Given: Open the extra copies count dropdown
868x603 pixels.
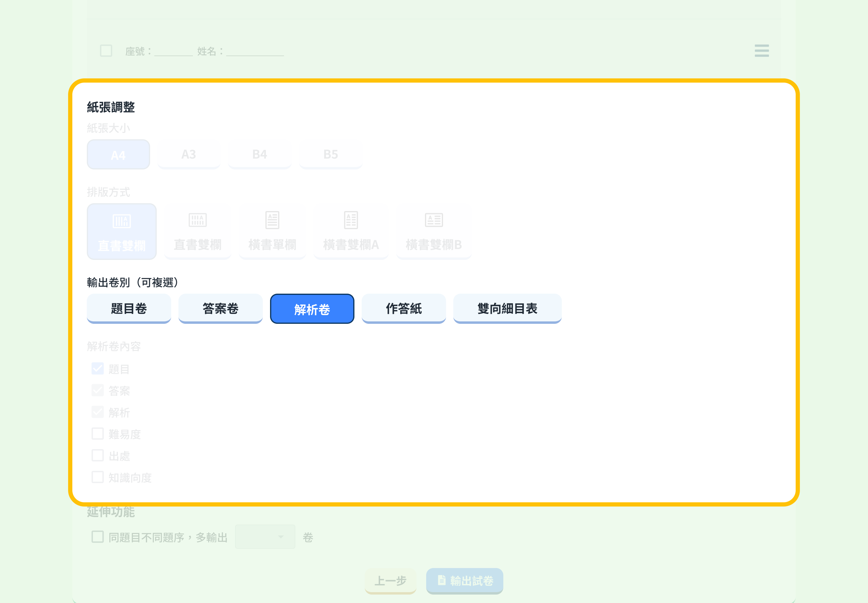Looking at the screenshot, I should pos(265,536).
